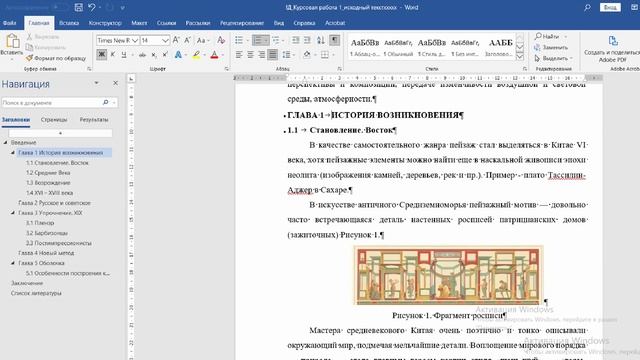
Task: Apply numbered list
Action: point(258,40)
